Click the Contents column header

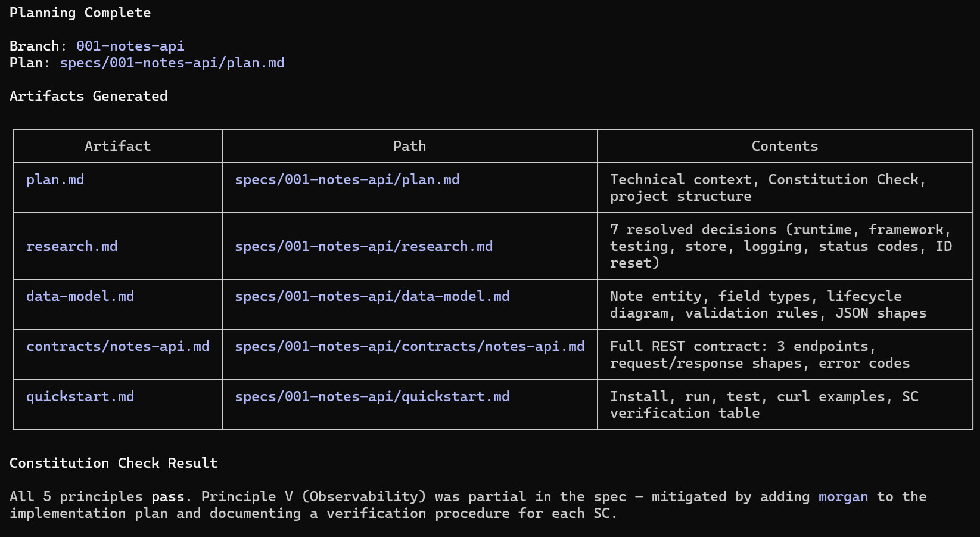[x=785, y=146]
